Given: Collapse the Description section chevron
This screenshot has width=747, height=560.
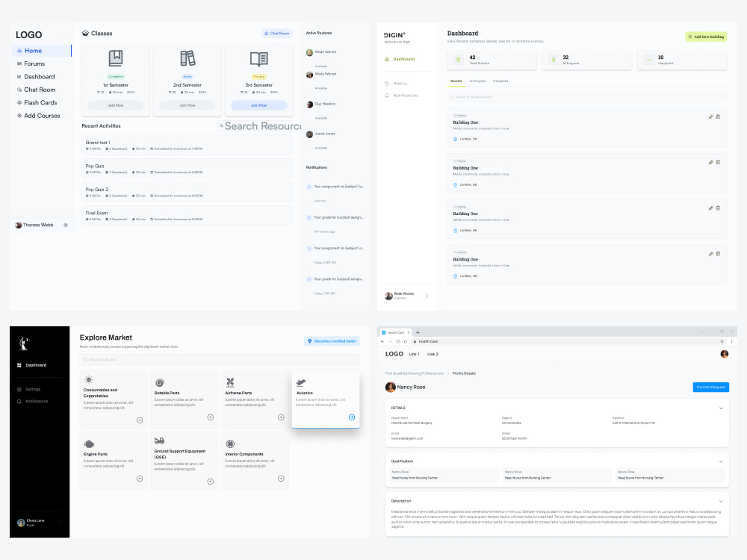Looking at the screenshot, I should pyautogui.click(x=721, y=502).
